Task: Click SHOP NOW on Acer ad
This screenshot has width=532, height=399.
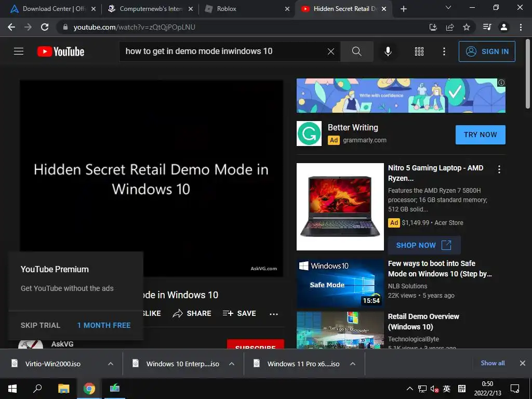Action: click(x=424, y=245)
